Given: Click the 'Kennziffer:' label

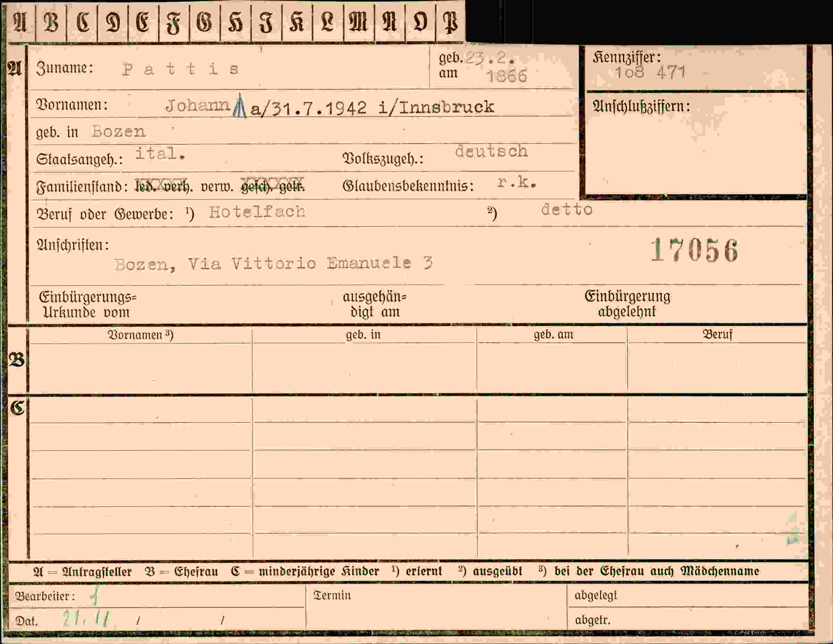Looking at the screenshot, I should point(627,57).
